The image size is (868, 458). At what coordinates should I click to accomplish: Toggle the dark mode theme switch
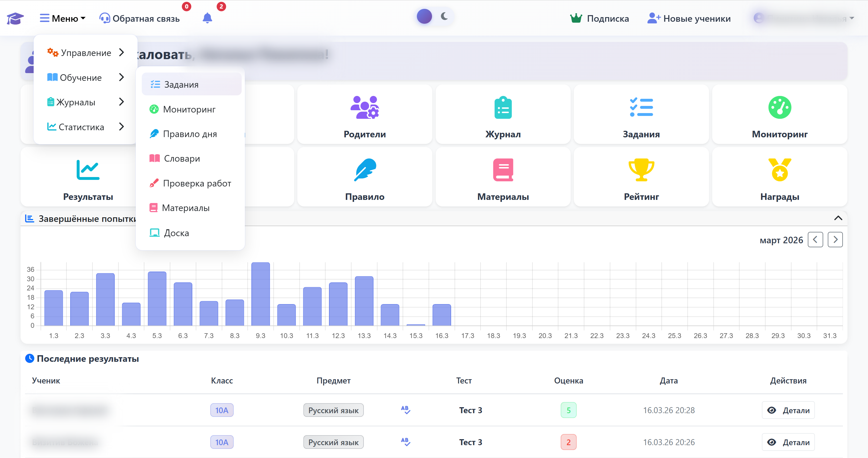click(434, 16)
